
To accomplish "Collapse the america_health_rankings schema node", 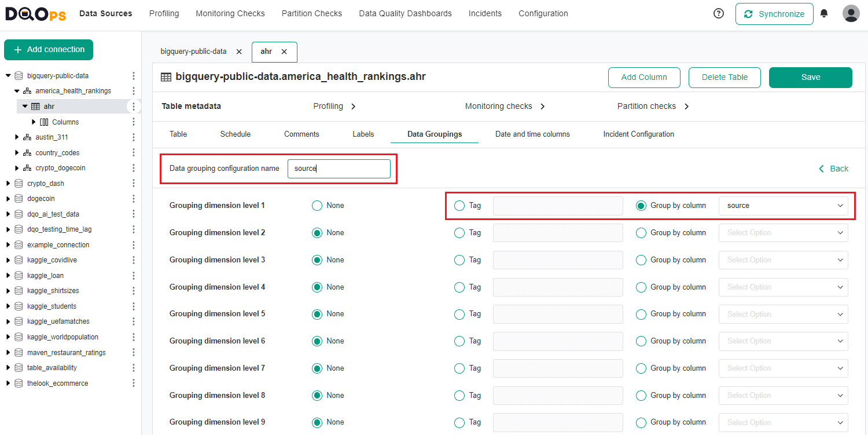I will (17, 91).
